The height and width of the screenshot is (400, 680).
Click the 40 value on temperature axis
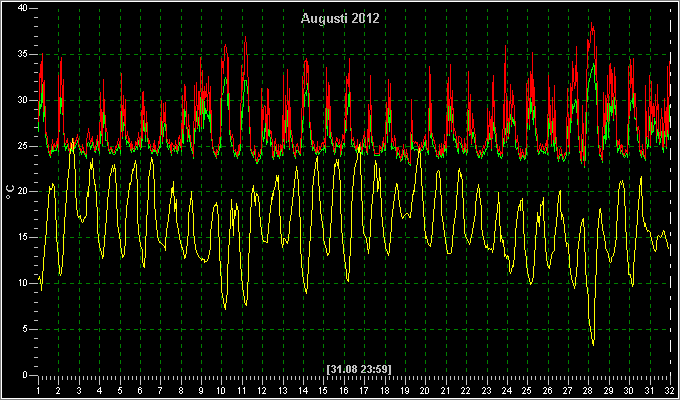pyautogui.click(x=23, y=8)
